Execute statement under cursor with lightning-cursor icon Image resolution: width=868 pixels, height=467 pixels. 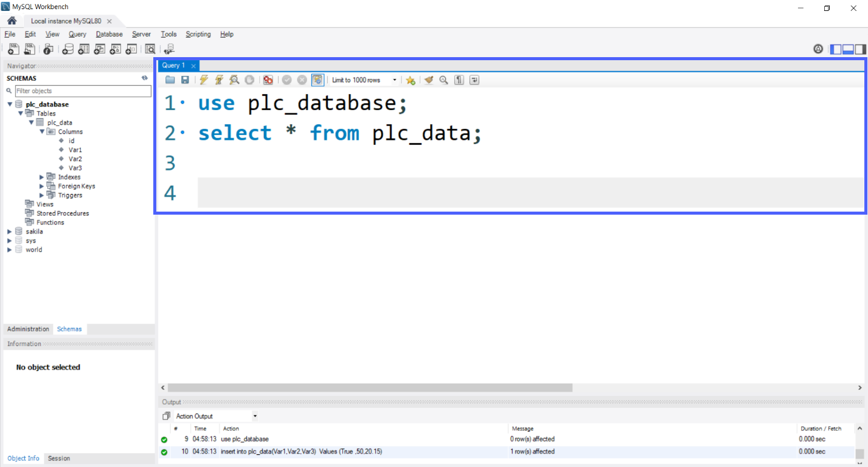click(x=219, y=80)
